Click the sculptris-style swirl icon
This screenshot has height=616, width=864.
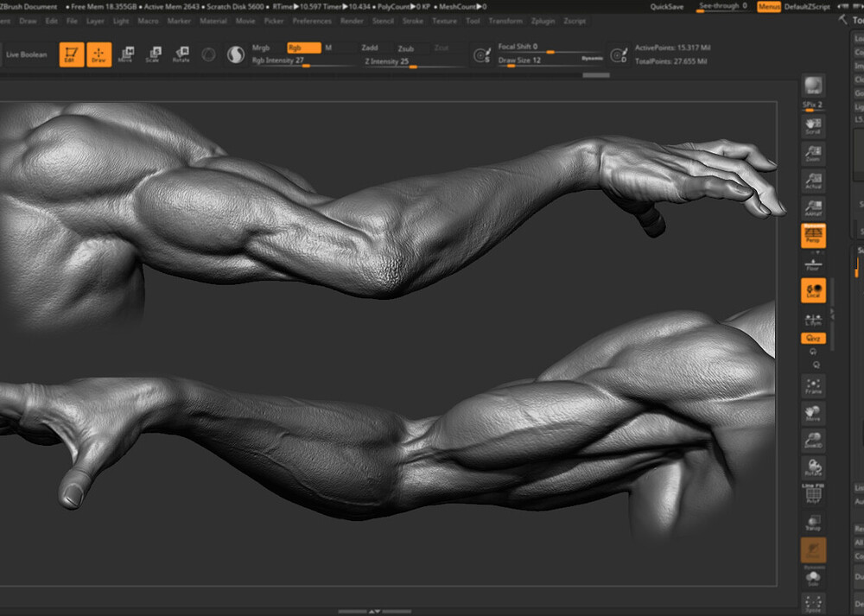point(236,54)
